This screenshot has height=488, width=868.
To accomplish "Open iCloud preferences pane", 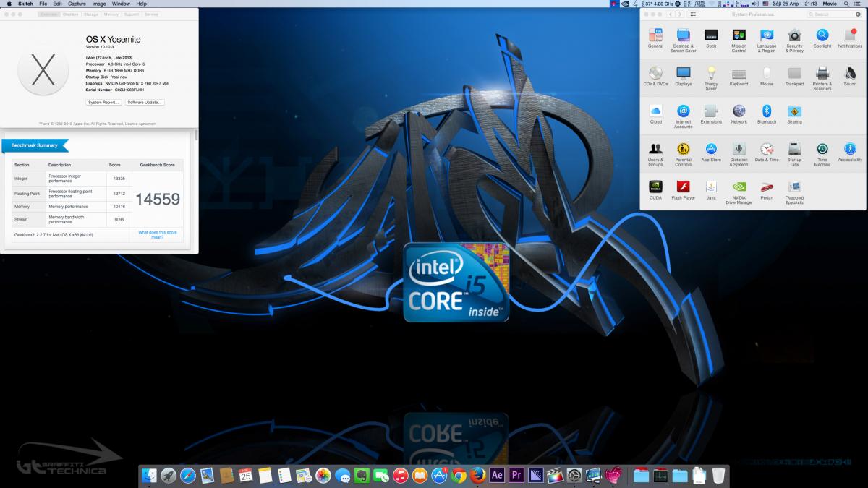I will [x=655, y=114].
